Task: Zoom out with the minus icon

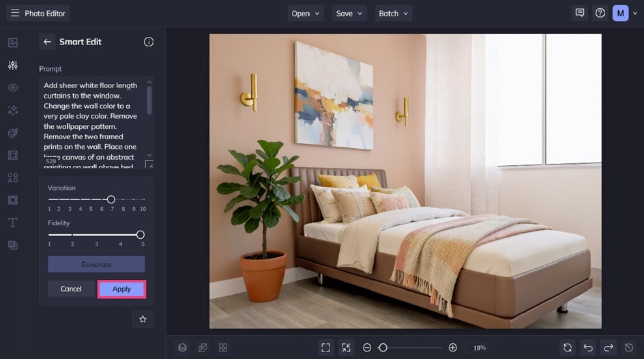Action: [367, 348]
